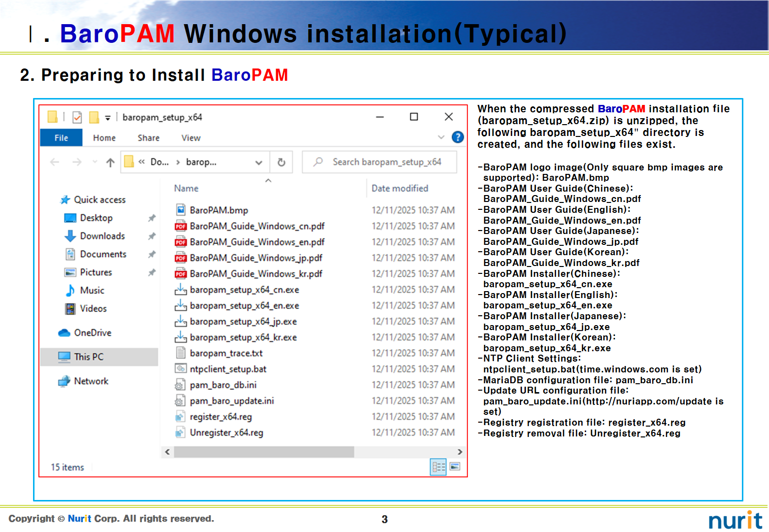Click the New folder quick access icon
Viewport: 769px width, 532px height.
94,117
